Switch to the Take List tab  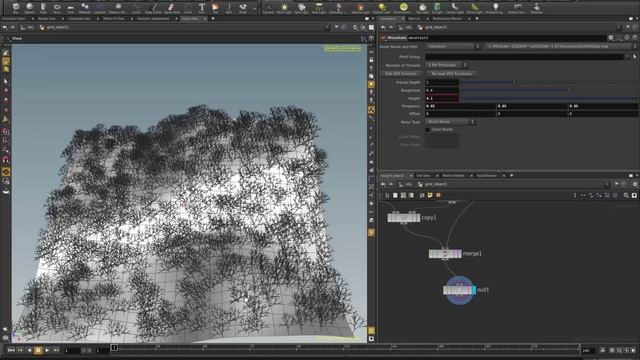pyautogui.click(x=413, y=18)
